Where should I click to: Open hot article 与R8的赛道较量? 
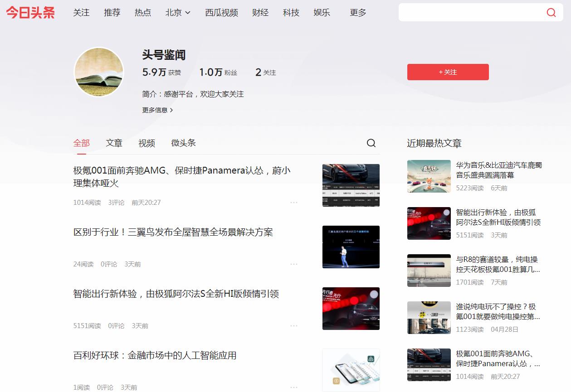point(498,265)
